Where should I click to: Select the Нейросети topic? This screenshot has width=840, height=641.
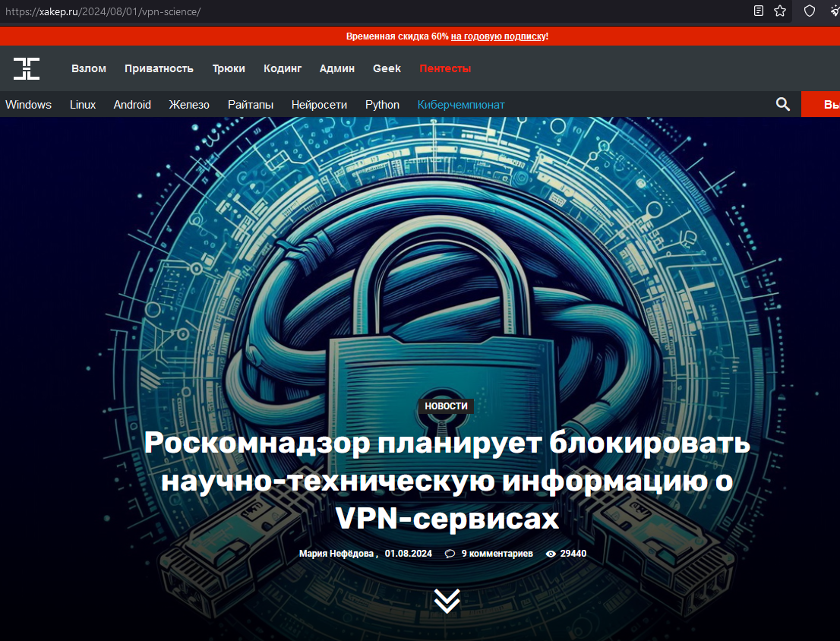pos(319,105)
